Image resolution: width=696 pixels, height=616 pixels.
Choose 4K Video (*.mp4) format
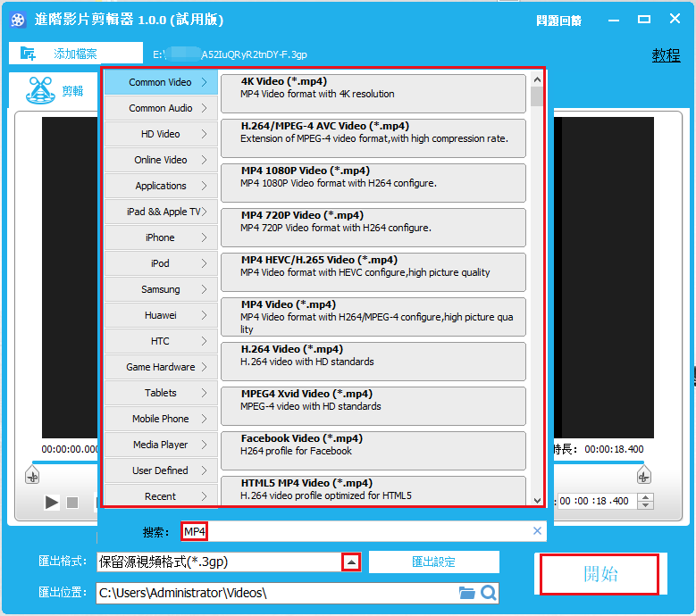click(x=373, y=94)
